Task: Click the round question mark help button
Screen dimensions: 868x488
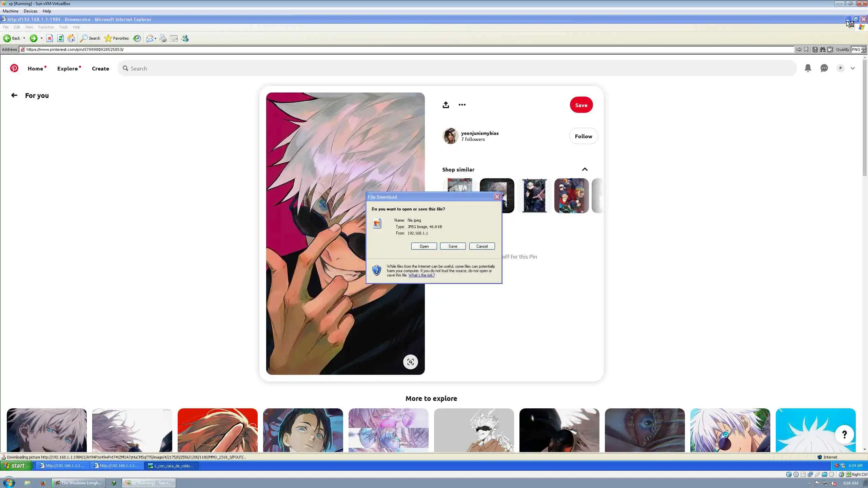Action: tap(844, 434)
